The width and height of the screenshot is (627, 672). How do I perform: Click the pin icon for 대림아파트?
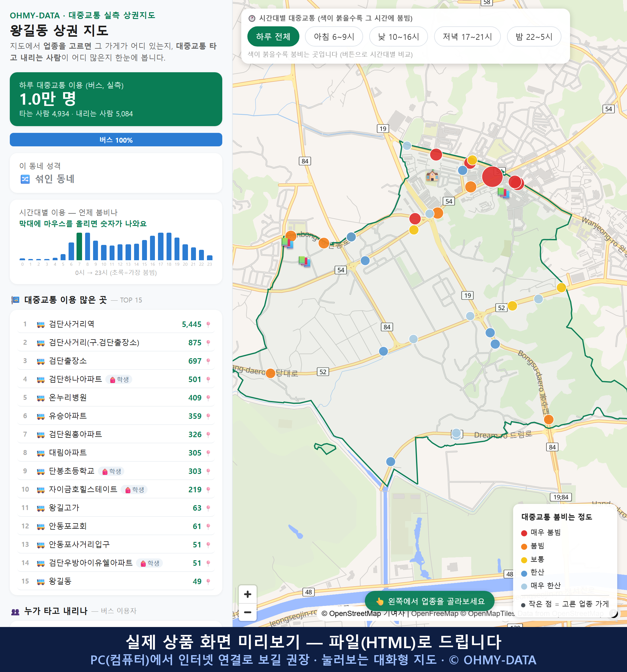click(x=208, y=453)
